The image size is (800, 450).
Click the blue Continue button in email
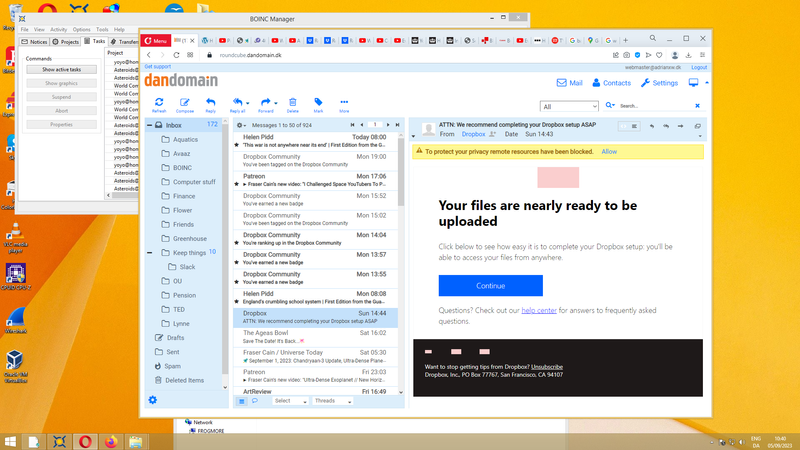490,286
